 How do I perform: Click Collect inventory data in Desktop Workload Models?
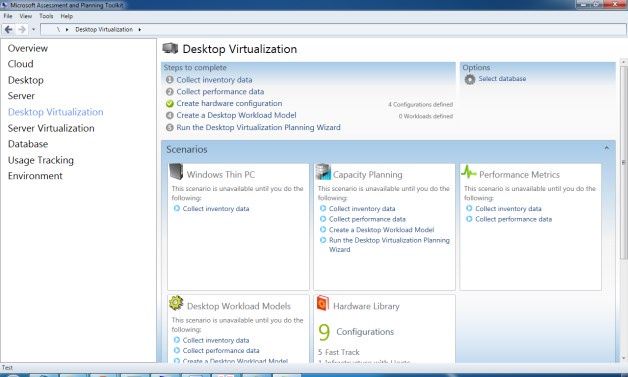216,340
